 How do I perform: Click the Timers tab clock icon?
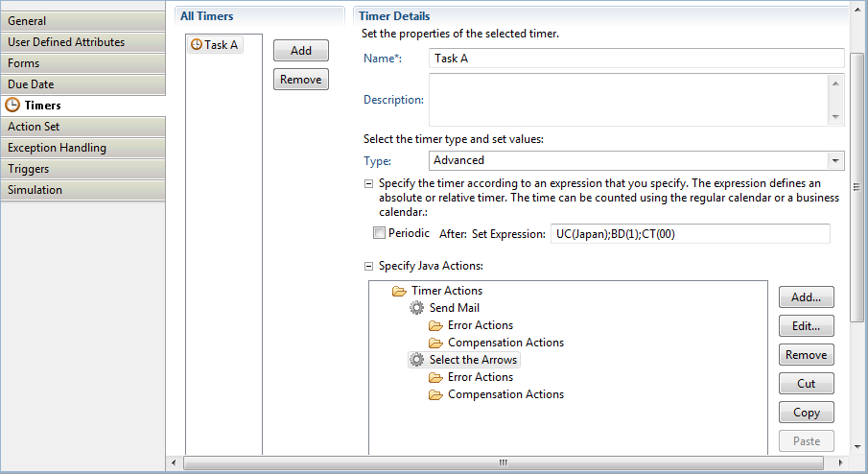[x=13, y=106]
